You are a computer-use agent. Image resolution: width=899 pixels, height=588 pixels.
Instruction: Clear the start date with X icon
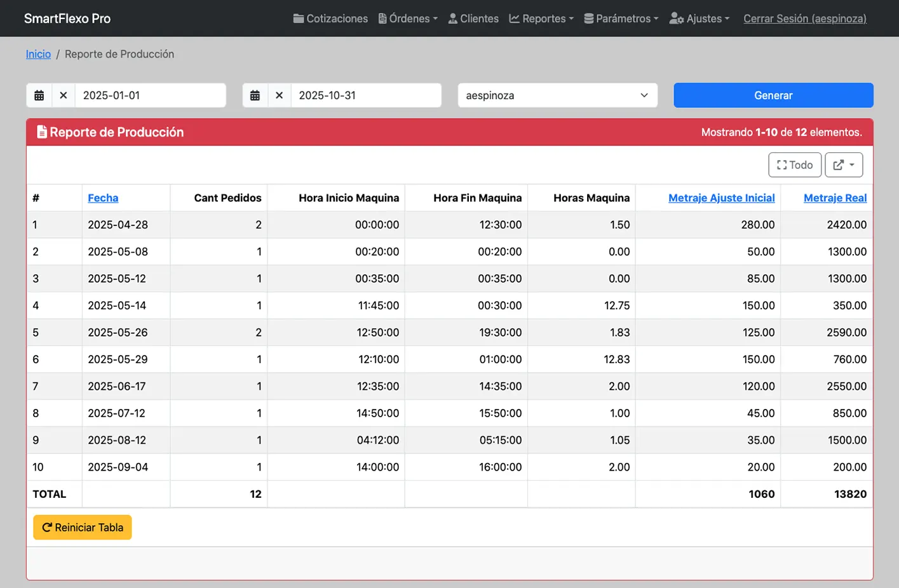pos(63,95)
